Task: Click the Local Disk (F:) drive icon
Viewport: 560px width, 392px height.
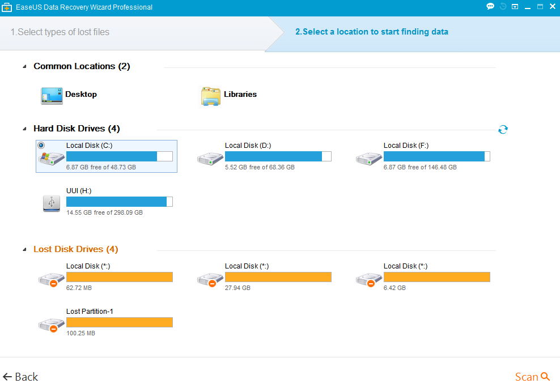Action: point(369,158)
